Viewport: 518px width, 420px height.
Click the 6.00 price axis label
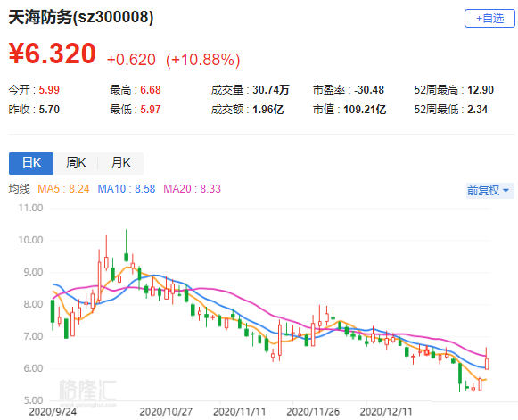(33, 368)
